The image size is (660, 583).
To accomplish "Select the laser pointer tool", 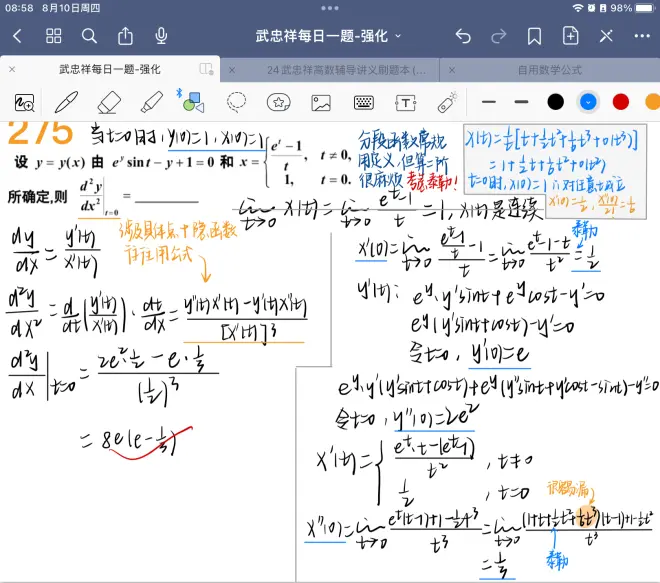I will coord(448,102).
